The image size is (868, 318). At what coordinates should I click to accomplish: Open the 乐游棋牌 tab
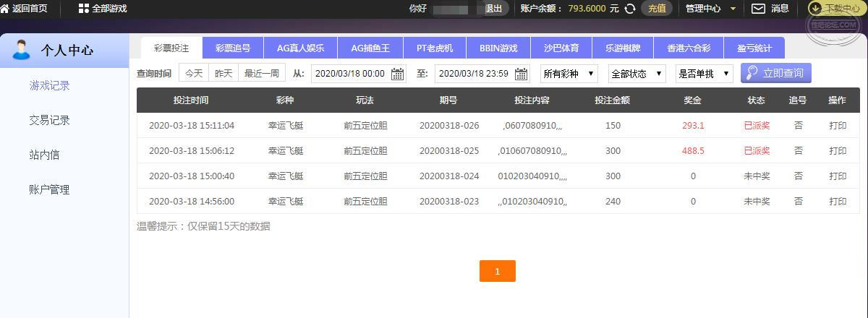click(623, 48)
